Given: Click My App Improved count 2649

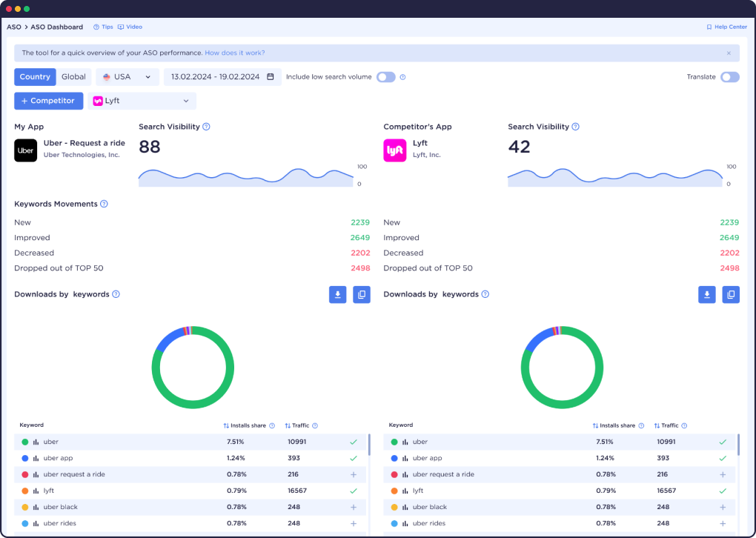Looking at the screenshot, I should 360,238.
